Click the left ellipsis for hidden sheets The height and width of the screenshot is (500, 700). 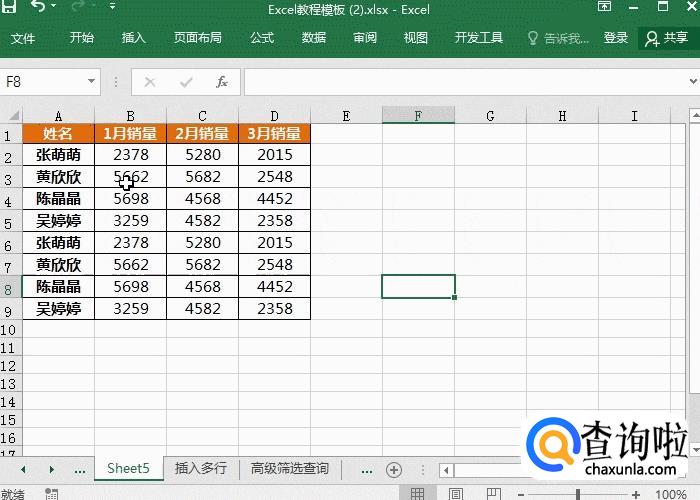(x=80, y=471)
